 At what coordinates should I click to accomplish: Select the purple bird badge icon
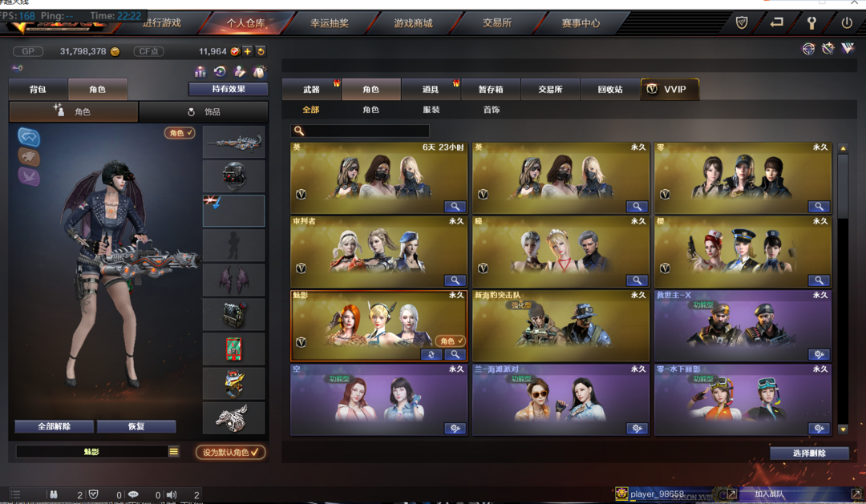pyautogui.click(x=29, y=176)
